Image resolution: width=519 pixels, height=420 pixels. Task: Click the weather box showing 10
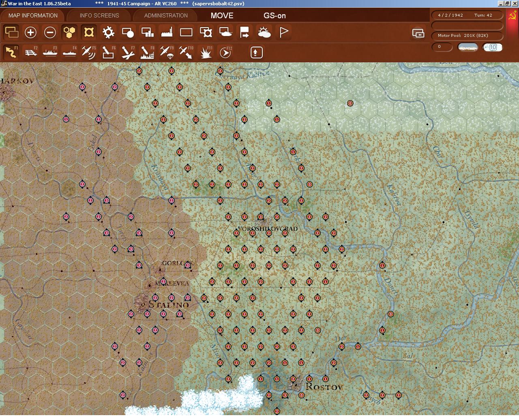tap(493, 47)
